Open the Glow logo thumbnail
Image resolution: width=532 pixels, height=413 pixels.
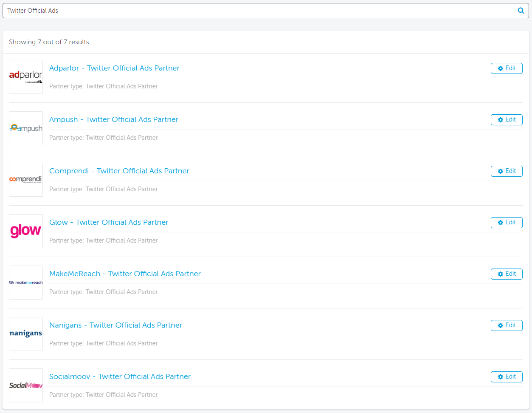26,231
